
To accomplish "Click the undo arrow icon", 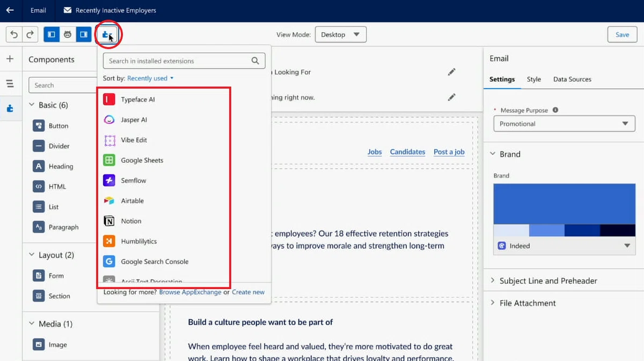I will tap(14, 34).
